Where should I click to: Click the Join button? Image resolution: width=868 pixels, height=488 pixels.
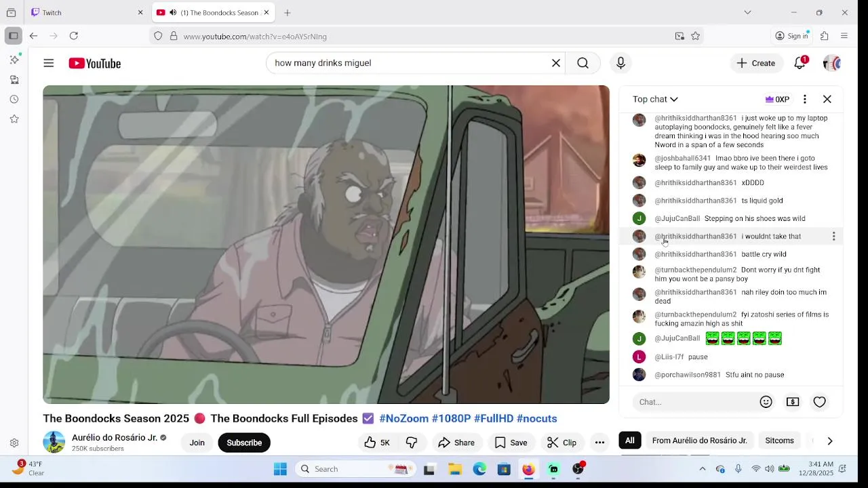tap(197, 443)
